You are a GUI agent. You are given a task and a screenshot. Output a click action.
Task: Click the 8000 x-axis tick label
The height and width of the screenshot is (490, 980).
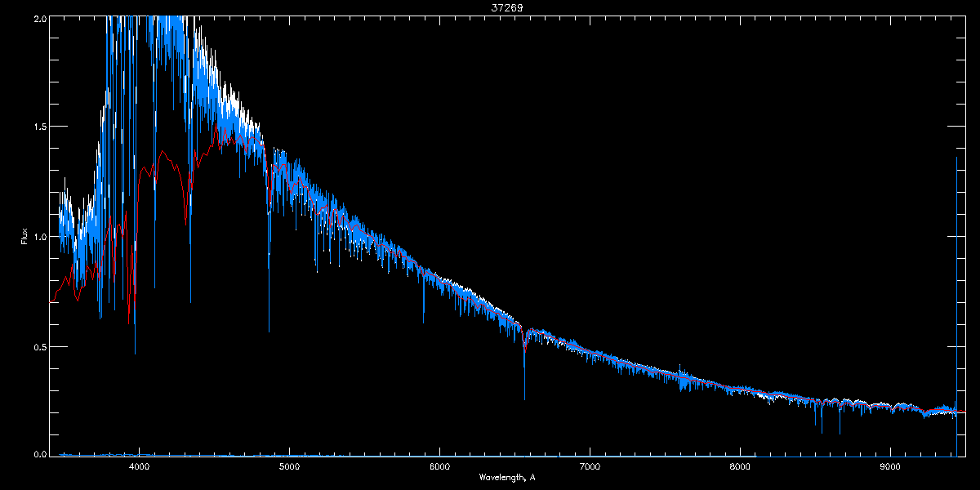point(740,466)
